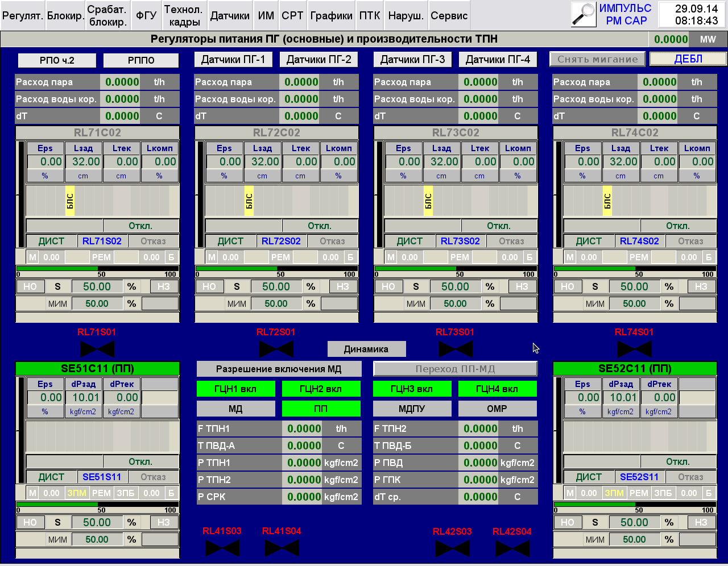This screenshot has height=566, width=728.
Task: Open the Графики menu item
Action: [332, 16]
